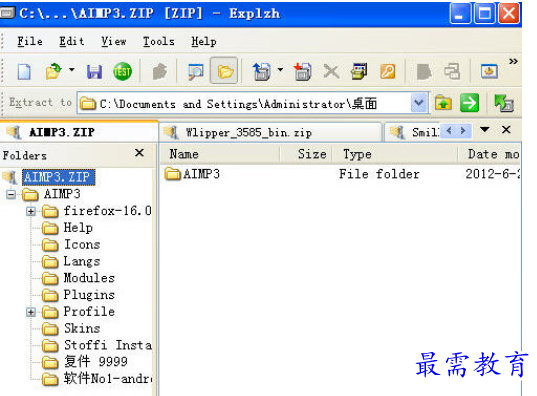Open the Edit menu
Viewport: 537px width, 396px height.
click(72, 41)
